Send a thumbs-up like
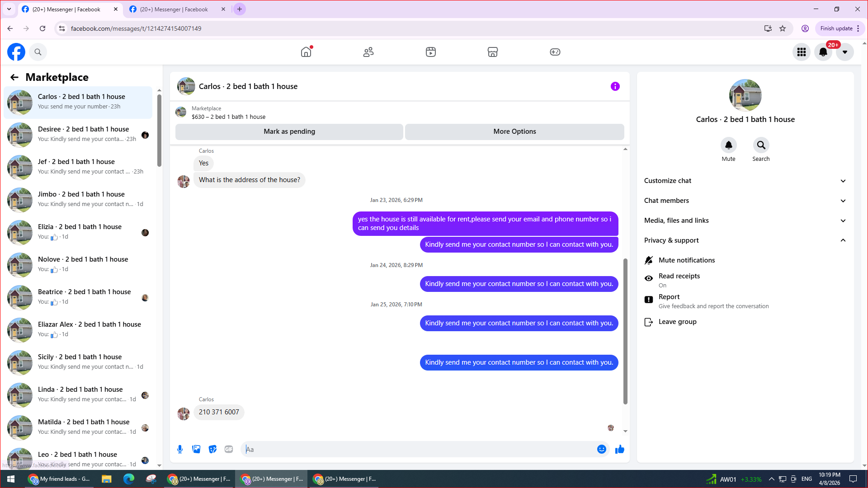 (x=619, y=449)
